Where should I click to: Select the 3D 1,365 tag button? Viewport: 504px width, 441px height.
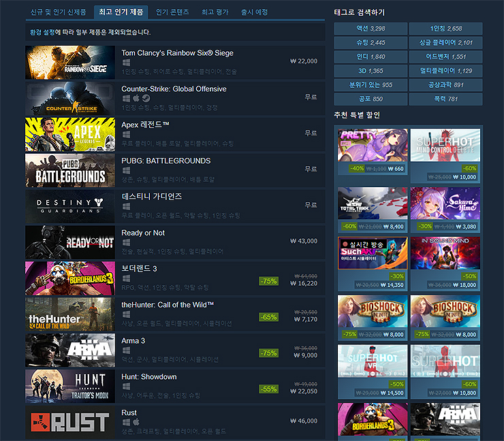click(x=371, y=71)
